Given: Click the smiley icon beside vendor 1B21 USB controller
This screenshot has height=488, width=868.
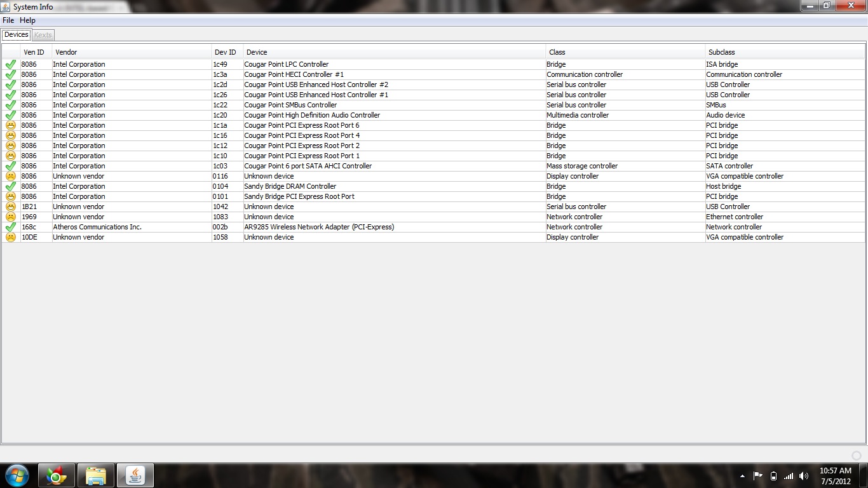Looking at the screenshot, I should (10, 207).
